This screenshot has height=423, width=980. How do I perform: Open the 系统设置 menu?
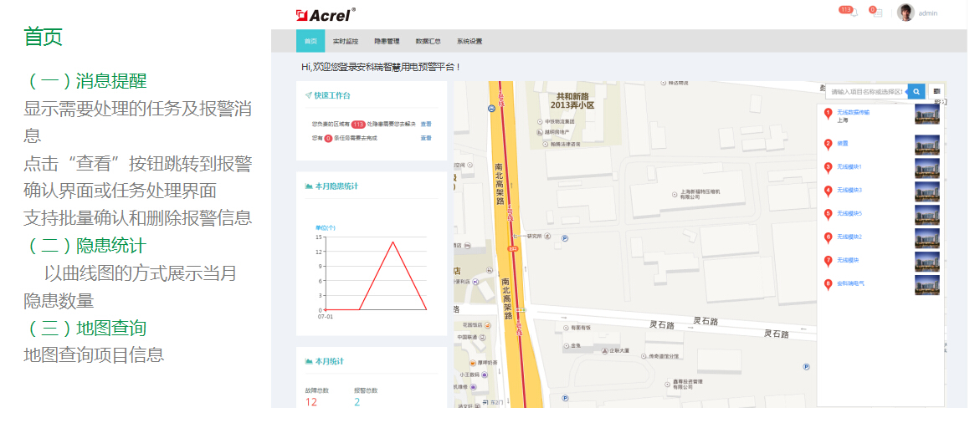click(469, 41)
